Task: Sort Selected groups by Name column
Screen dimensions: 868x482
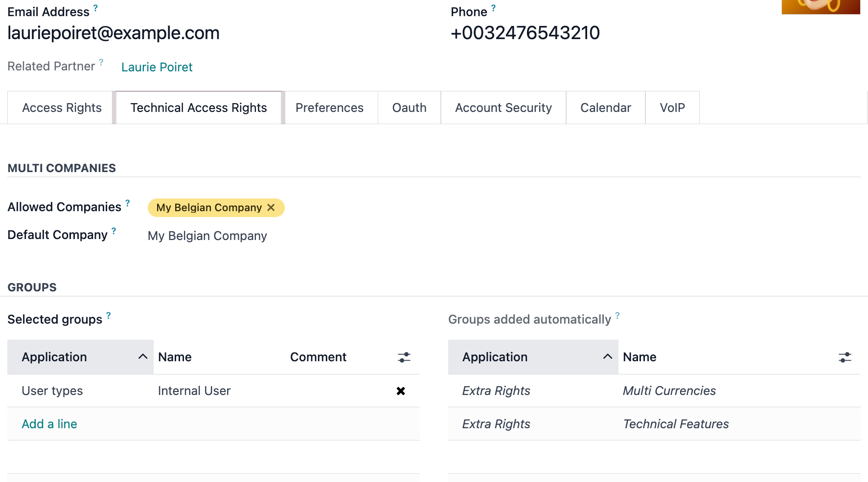Action: [x=175, y=357]
